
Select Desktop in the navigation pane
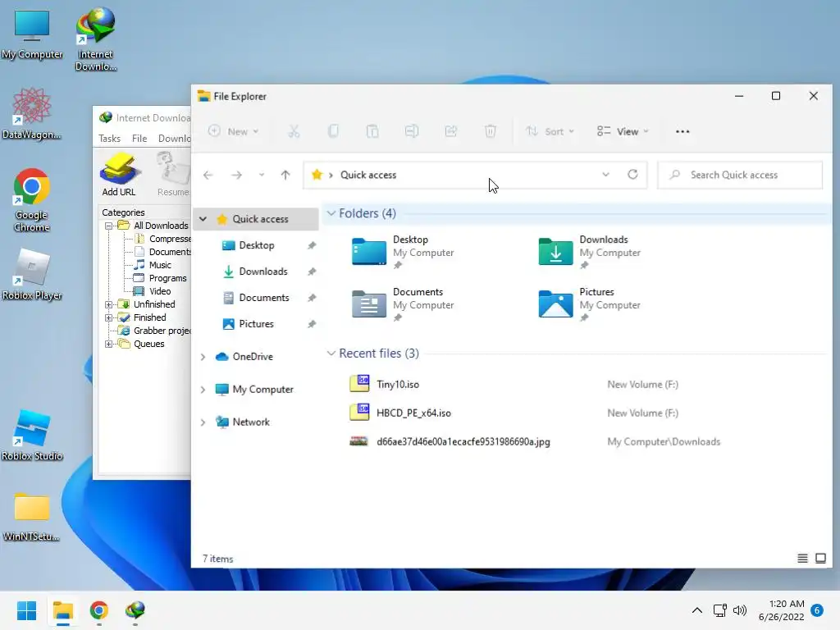coord(256,245)
